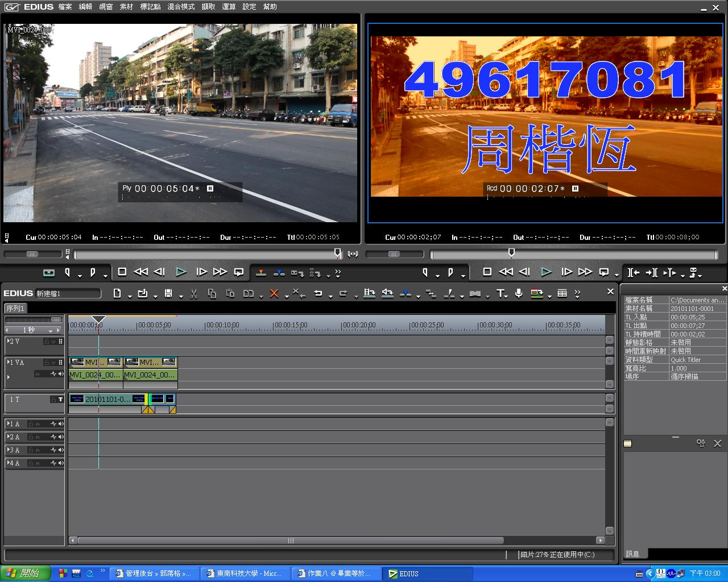The height and width of the screenshot is (582, 728).
Task: Open EDIUS button in Windows taskbar
Action: coord(428,573)
